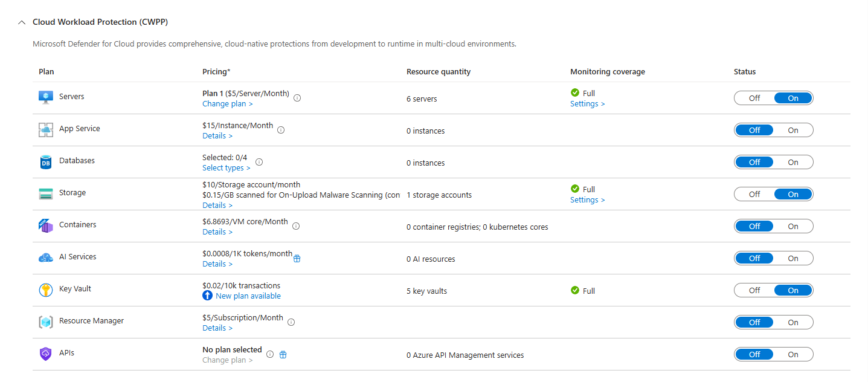
Task: Open Details link under App Service pricing
Action: tap(217, 136)
